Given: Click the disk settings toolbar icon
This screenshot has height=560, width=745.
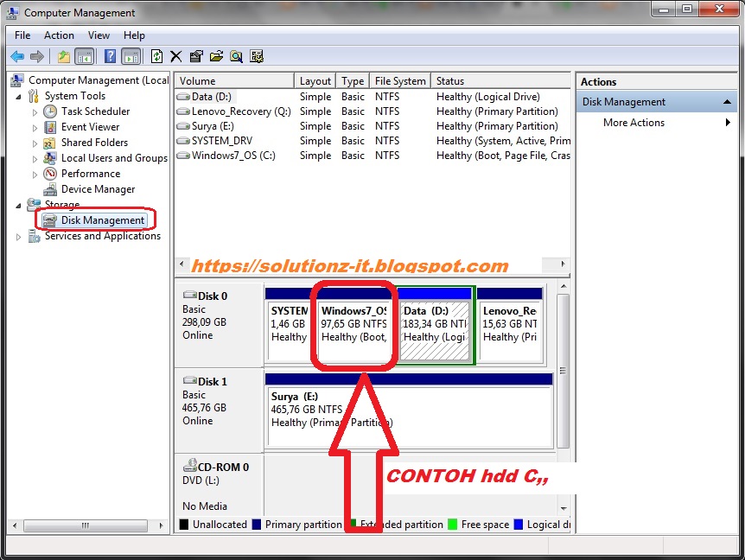Looking at the screenshot, I should click(257, 56).
